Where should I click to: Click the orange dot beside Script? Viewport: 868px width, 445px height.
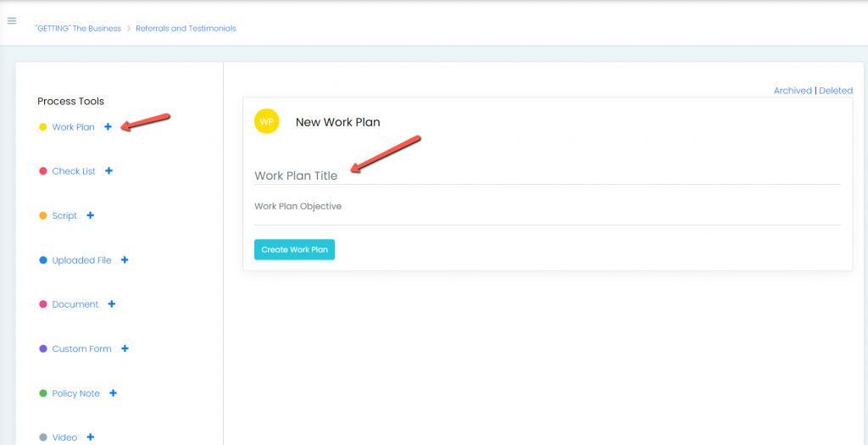[x=42, y=216]
